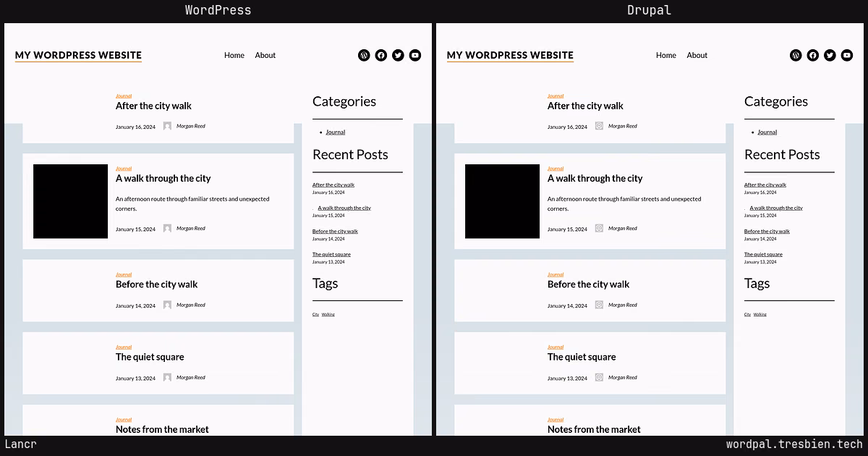The image size is (868, 456).
Task: Click author avatar for 'A walk through the city' in Drupal pane
Action: click(x=599, y=228)
